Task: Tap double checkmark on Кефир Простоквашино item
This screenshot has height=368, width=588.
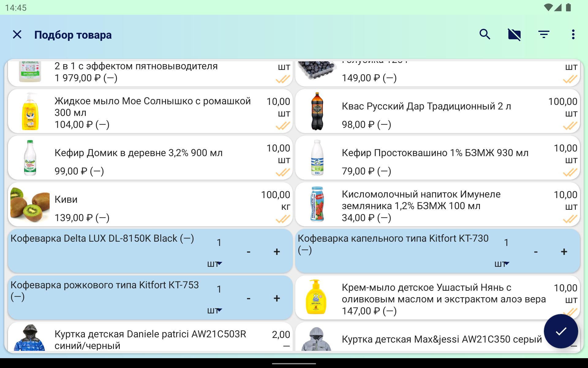Action: point(570,172)
